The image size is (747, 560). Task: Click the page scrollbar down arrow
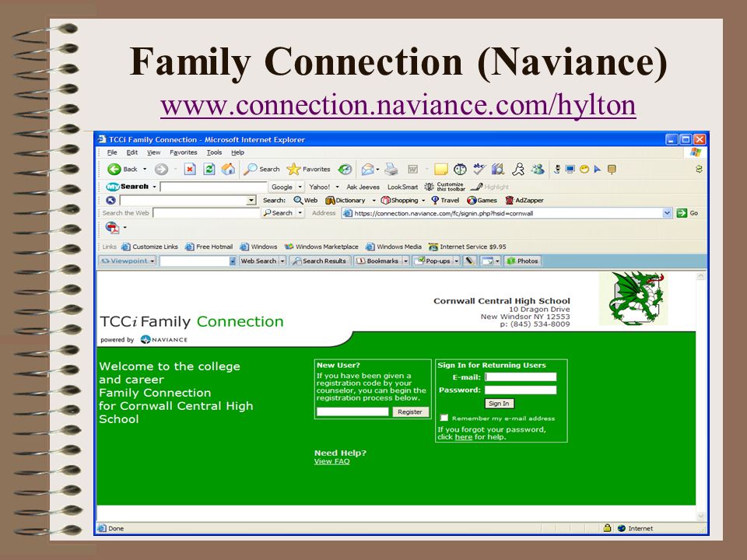click(x=701, y=516)
